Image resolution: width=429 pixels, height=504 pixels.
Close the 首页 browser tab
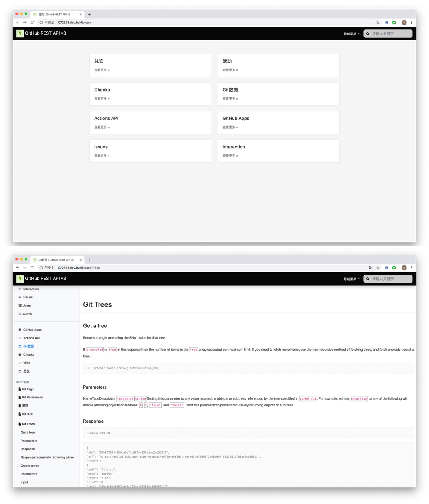(x=81, y=15)
